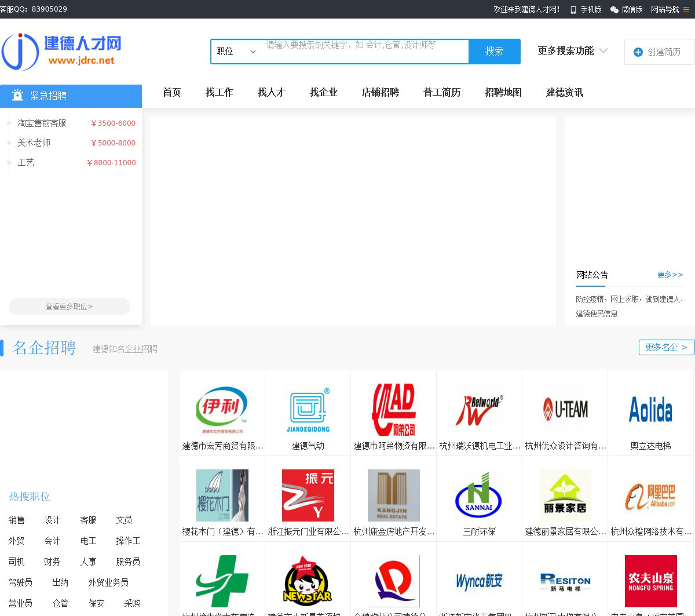The image size is (695, 616).
Task: Click the mobile phone 手机版 icon
Action: click(573, 10)
